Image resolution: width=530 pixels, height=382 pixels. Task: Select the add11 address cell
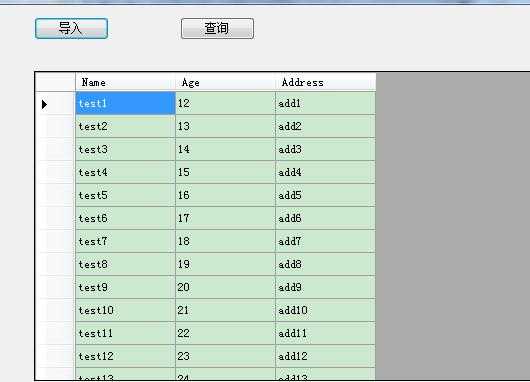(326, 333)
